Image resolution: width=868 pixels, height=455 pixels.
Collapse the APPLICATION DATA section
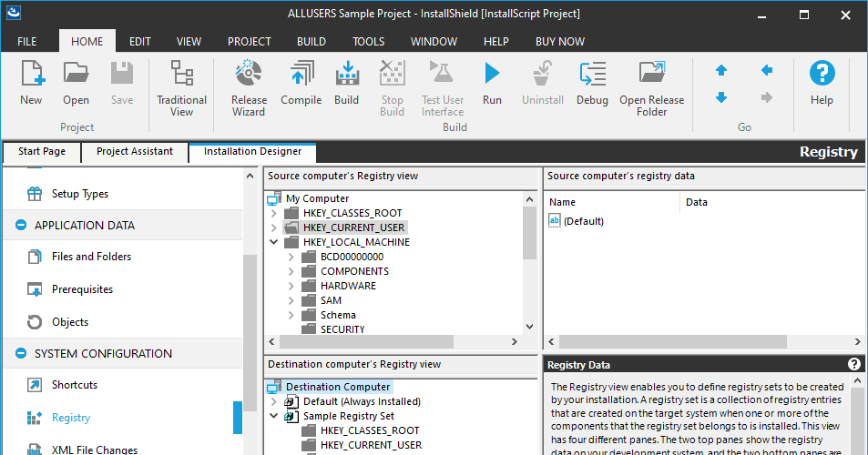21,225
